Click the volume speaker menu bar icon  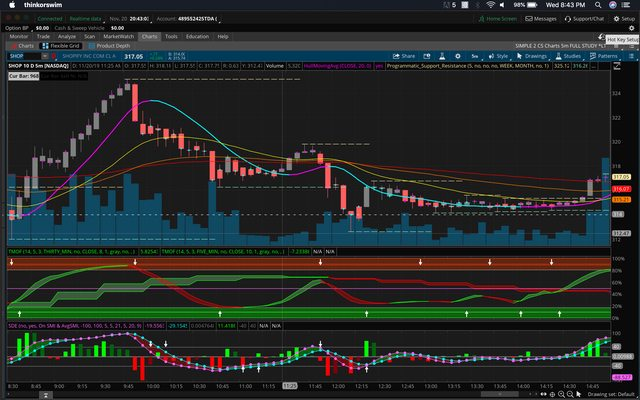[x=502, y=5]
